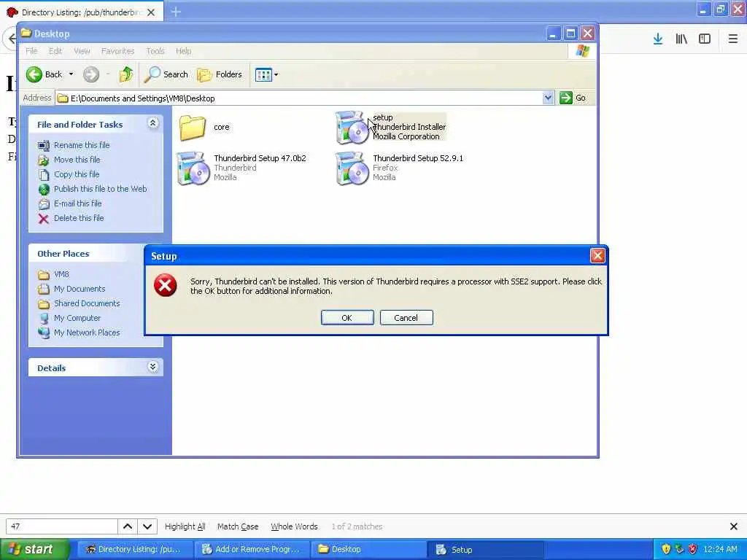Image resolution: width=747 pixels, height=560 pixels.
Task: Open Firefox hamburger menu
Action: tap(733, 39)
